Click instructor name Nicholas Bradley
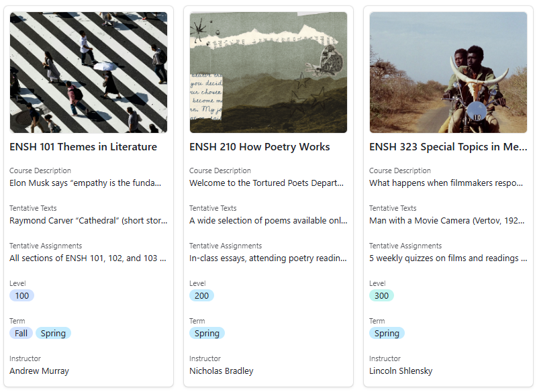Screen dimensions: 537x392 222,371
